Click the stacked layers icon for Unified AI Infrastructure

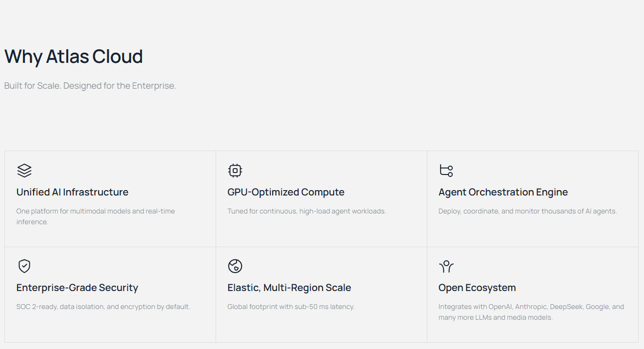pos(24,170)
